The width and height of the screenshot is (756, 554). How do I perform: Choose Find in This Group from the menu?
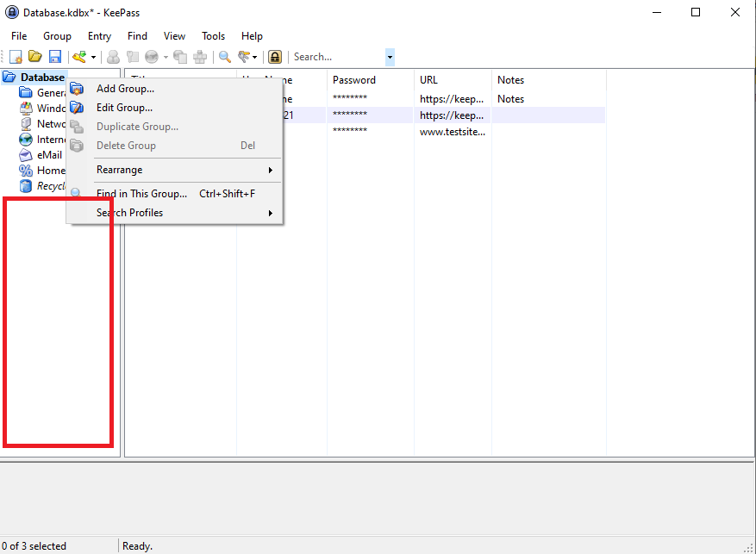(x=142, y=193)
